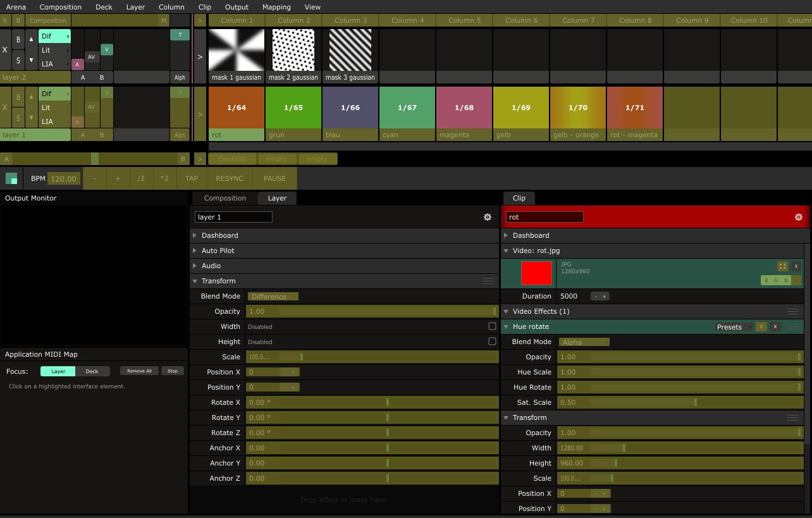The height and width of the screenshot is (518, 812).
Task: Switch MIDI map focus to Deck
Action: (92, 371)
